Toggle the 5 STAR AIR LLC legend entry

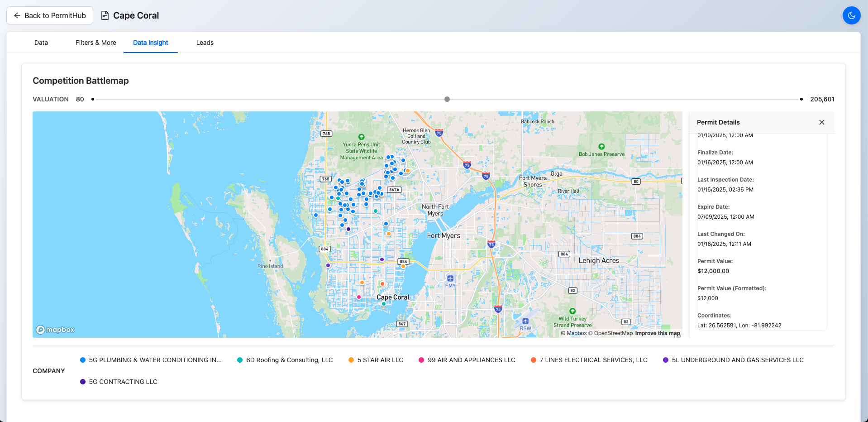(376, 360)
